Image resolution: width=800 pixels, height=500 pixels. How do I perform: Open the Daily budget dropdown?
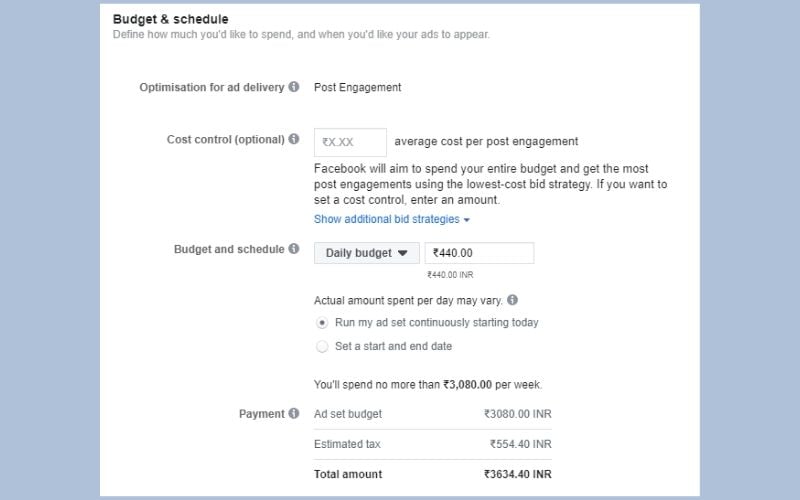pyautogui.click(x=366, y=253)
